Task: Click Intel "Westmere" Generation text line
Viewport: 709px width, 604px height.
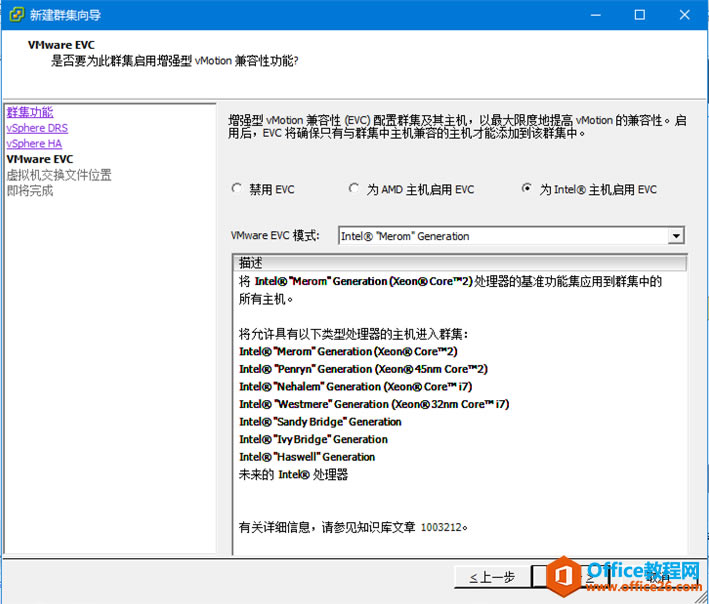Action: pyautogui.click(x=374, y=404)
